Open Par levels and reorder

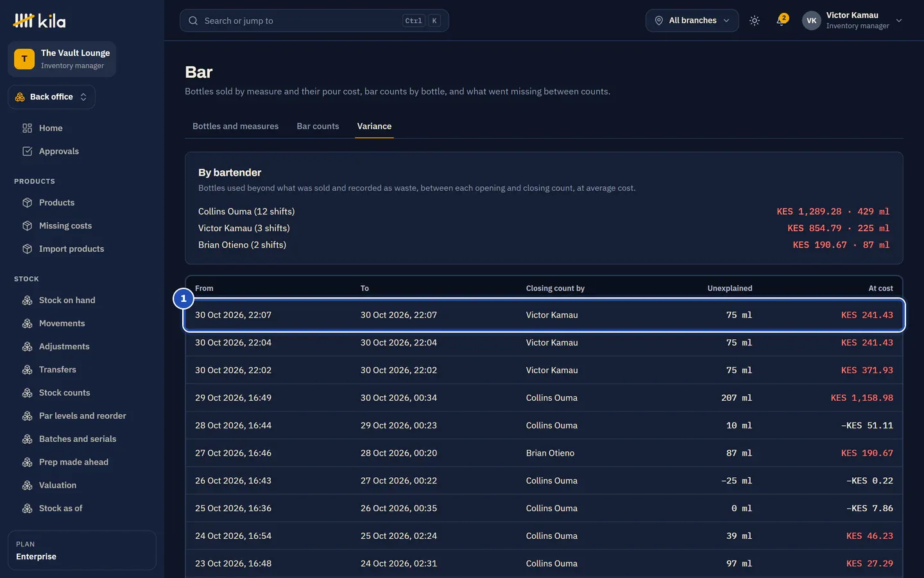(x=82, y=416)
